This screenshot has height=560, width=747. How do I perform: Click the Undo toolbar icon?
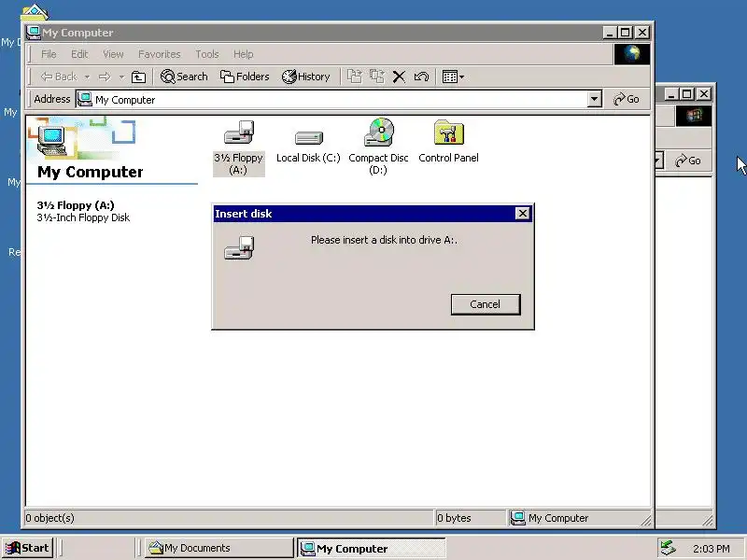coord(421,77)
